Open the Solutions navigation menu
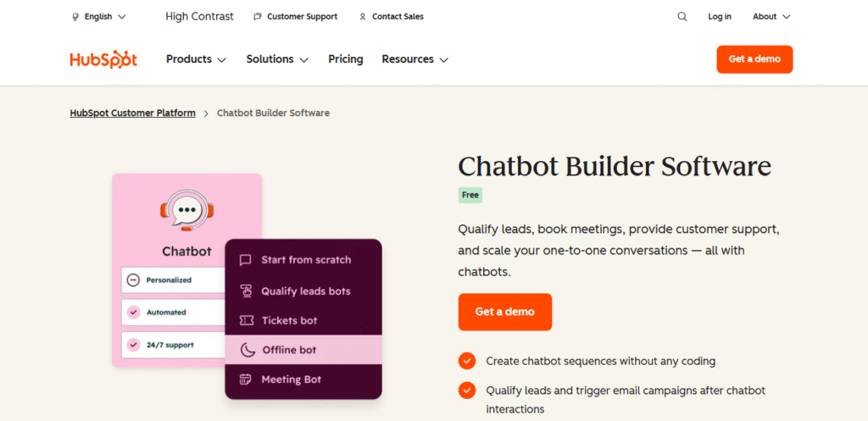868x421 pixels. [277, 59]
